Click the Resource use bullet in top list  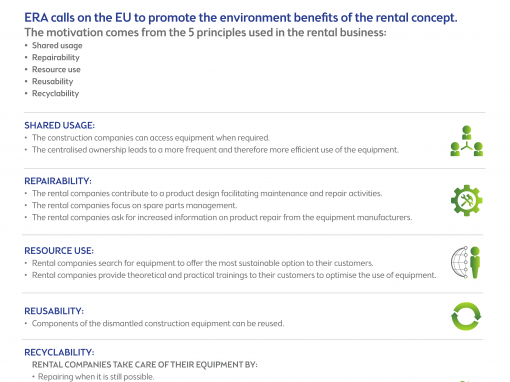56,69
